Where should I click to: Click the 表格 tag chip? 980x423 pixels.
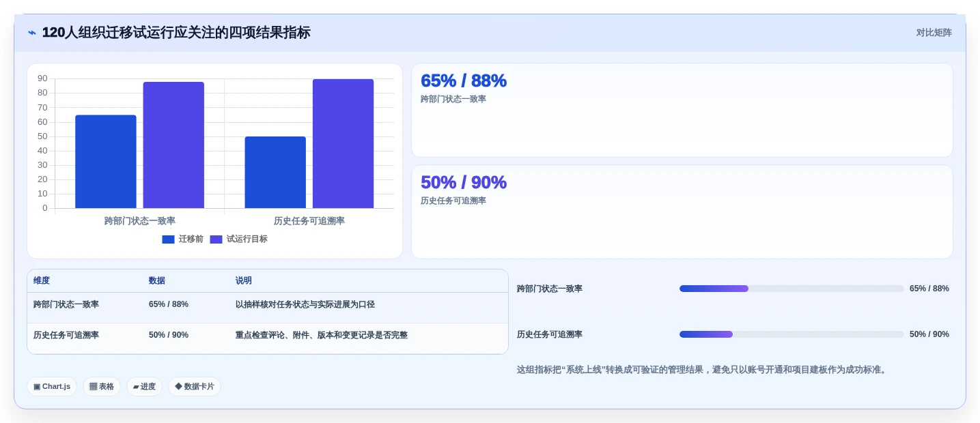coord(102,386)
